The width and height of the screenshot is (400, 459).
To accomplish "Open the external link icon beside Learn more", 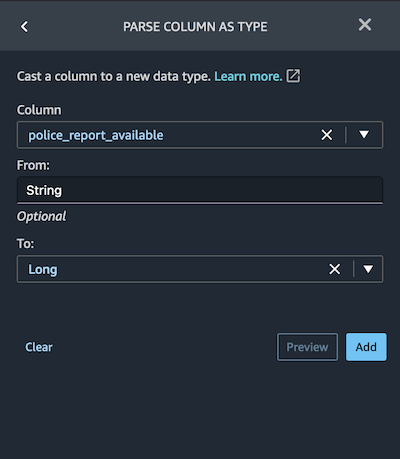I will (293, 76).
